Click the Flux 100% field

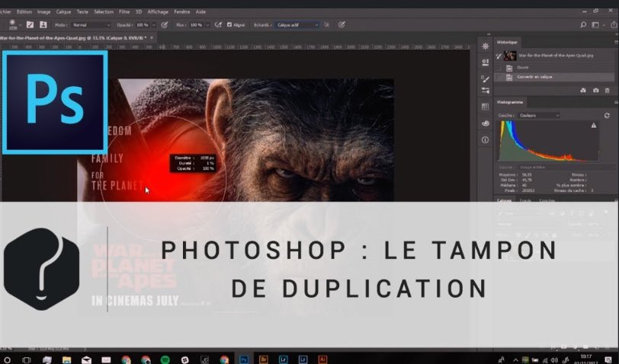click(196, 25)
